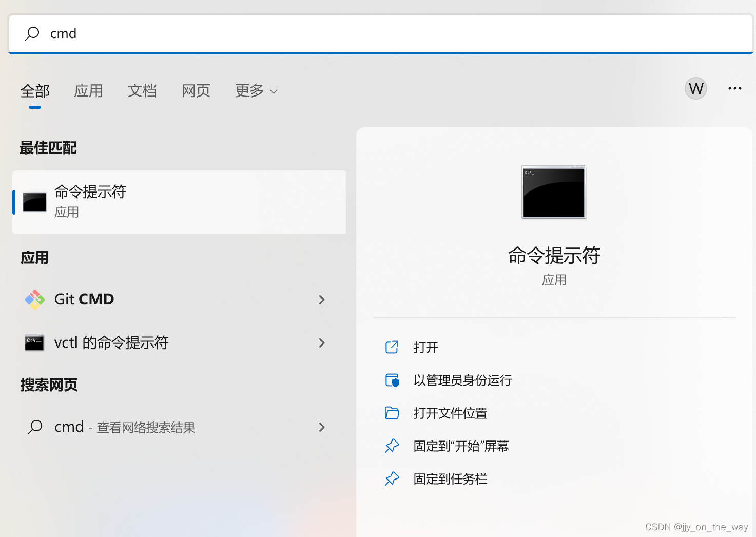756x537 pixels.
Task: Click the Git CMD app icon
Action: pyautogui.click(x=34, y=299)
